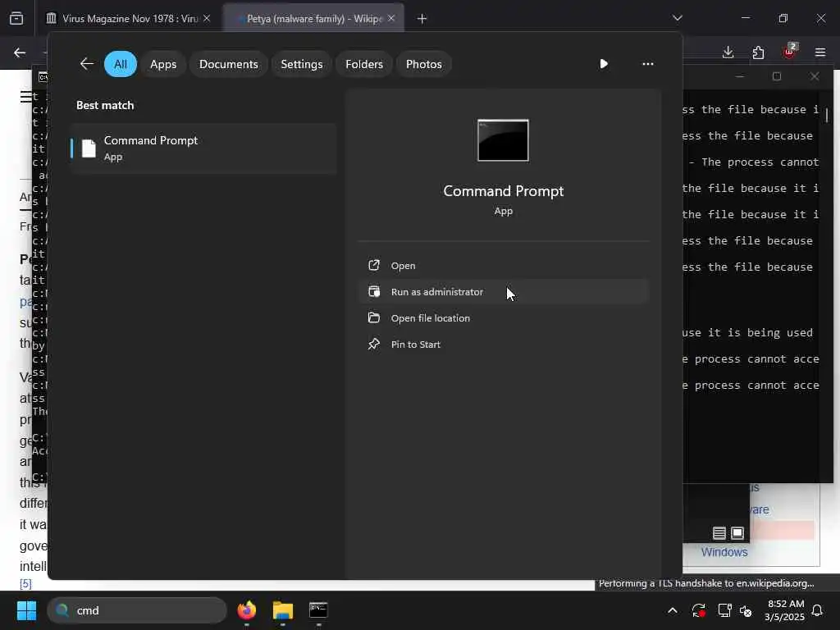This screenshot has height=630, width=840.
Task: Go back in Windows search panel
Action: pyautogui.click(x=87, y=64)
